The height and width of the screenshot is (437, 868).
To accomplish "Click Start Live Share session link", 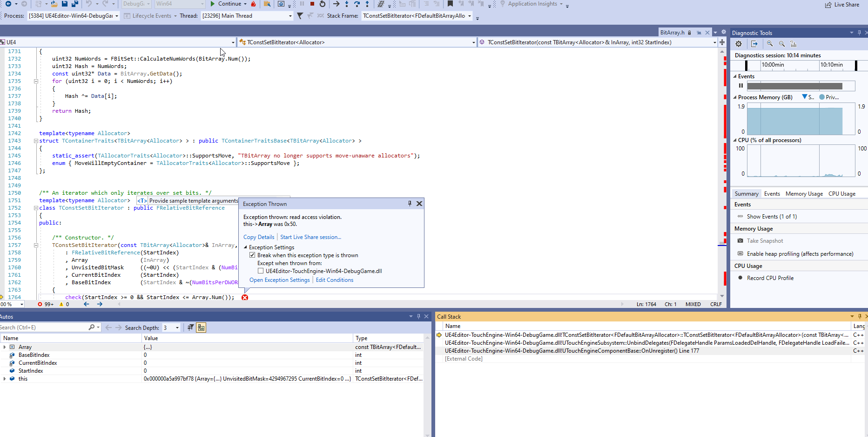I will coord(310,237).
